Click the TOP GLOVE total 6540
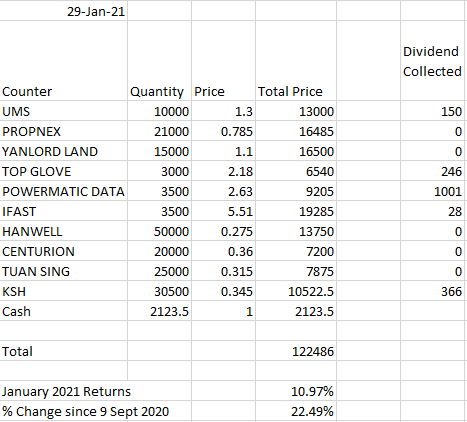This screenshot has width=467, height=422. tap(296, 171)
